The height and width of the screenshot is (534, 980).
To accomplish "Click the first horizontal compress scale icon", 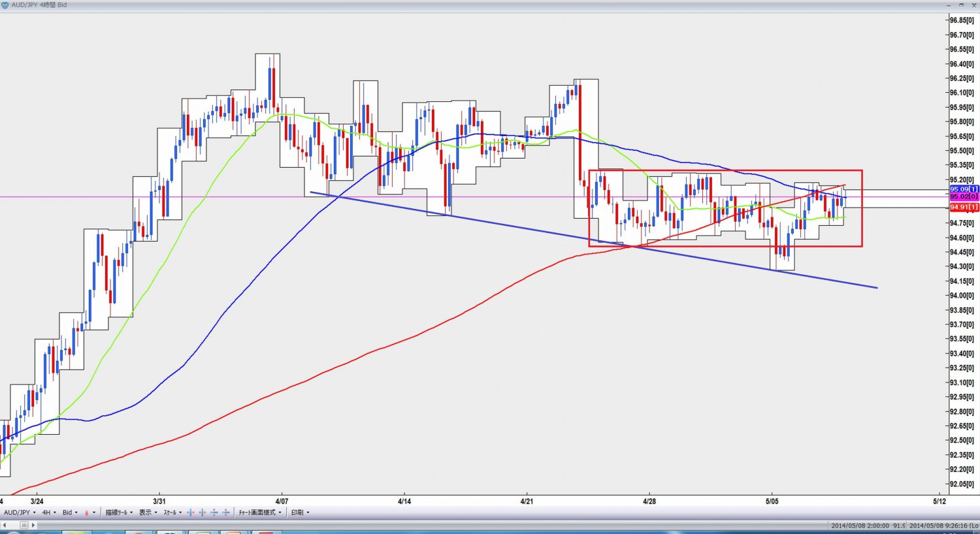I will click(x=191, y=513).
